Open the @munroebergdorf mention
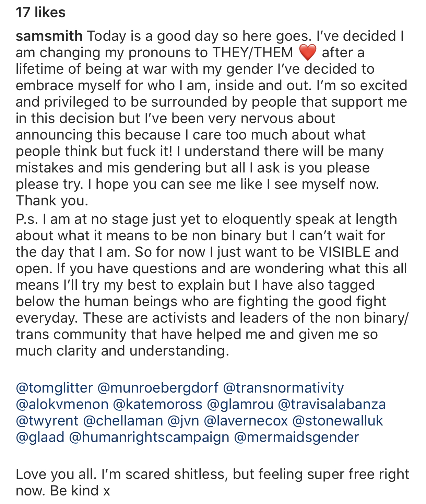426x504 pixels. tap(158, 388)
